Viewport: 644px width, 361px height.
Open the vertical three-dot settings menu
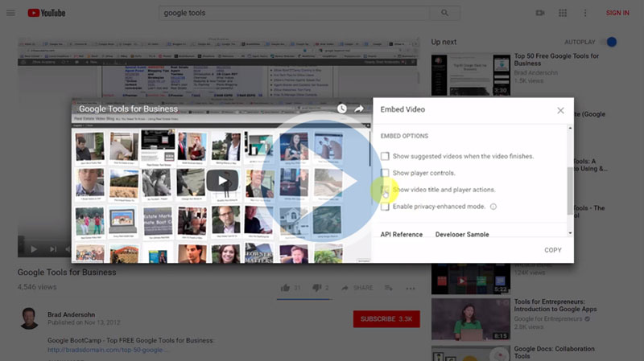[585, 13]
